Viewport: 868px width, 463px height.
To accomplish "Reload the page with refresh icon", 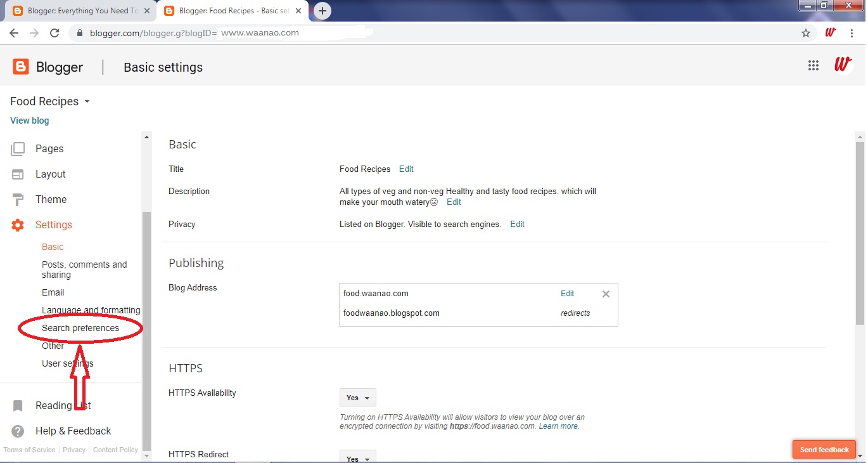I will (x=54, y=33).
